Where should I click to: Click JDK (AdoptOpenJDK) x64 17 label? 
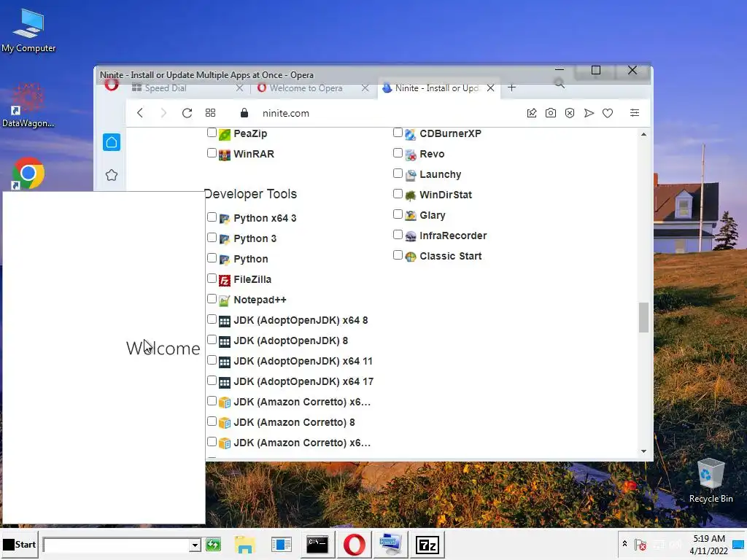pyautogui.click(x=303, y=381)
